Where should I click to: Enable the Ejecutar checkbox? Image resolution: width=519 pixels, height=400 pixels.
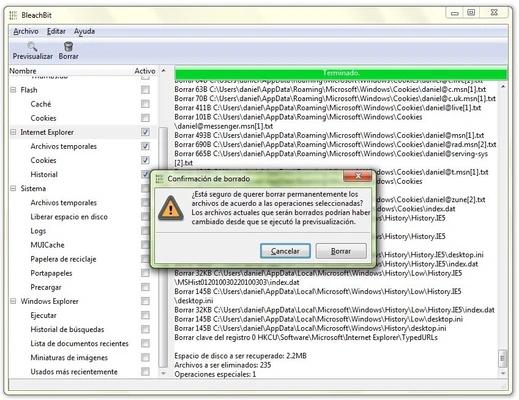coord(145,315)
